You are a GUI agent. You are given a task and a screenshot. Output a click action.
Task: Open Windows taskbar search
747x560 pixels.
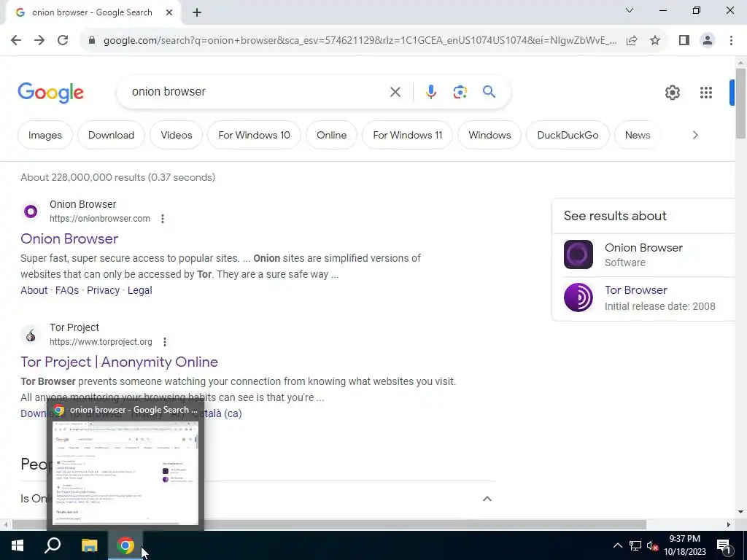[x=53, y=545]
